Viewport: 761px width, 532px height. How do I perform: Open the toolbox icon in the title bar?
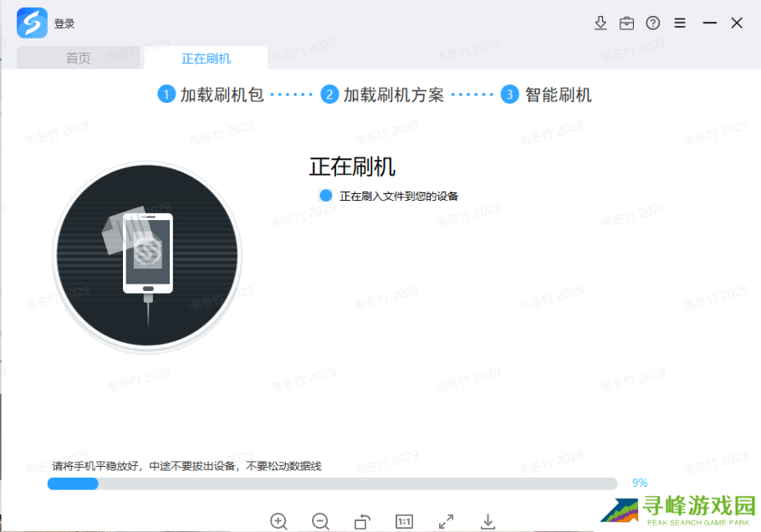click(x=626, y=23)
